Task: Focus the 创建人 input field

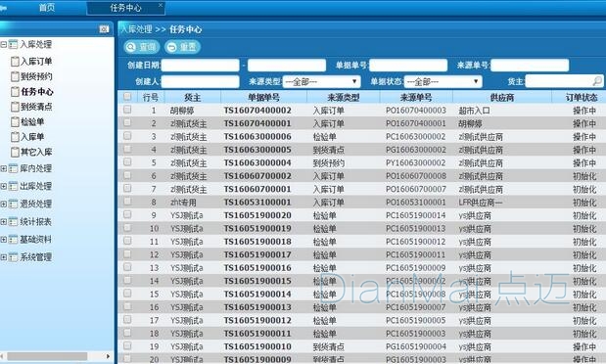Action: (200, 81)
